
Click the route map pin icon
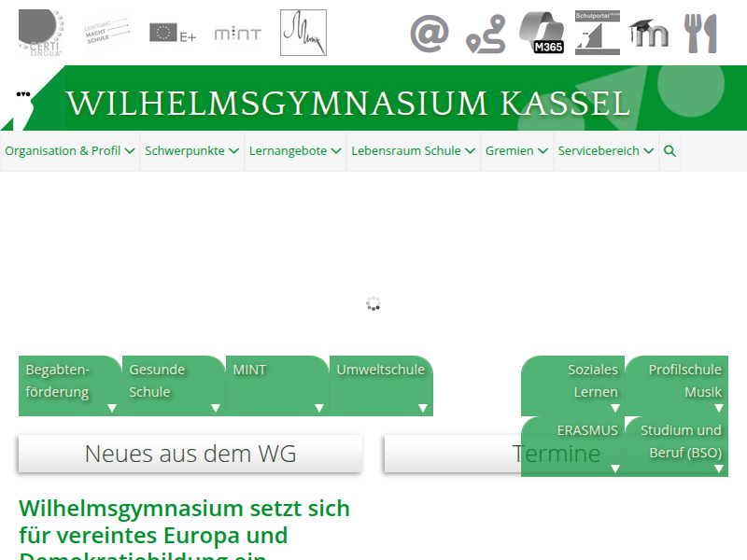click(486, 34)
